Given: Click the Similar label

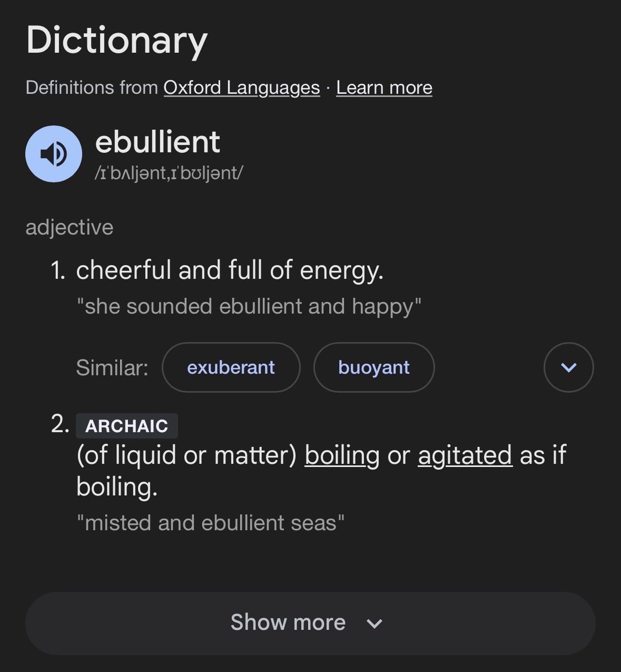Looking at the screenshot, I should [112, 368].
